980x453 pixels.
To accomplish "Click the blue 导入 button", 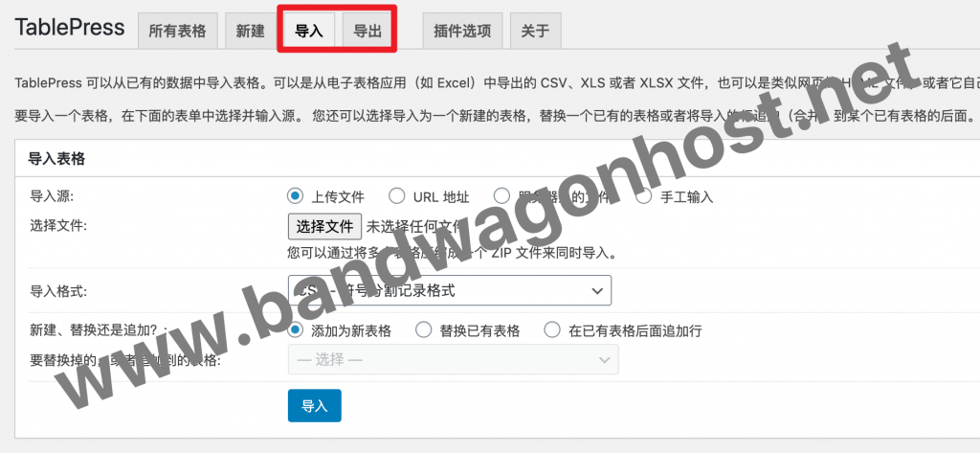I will tap(314, 405).
